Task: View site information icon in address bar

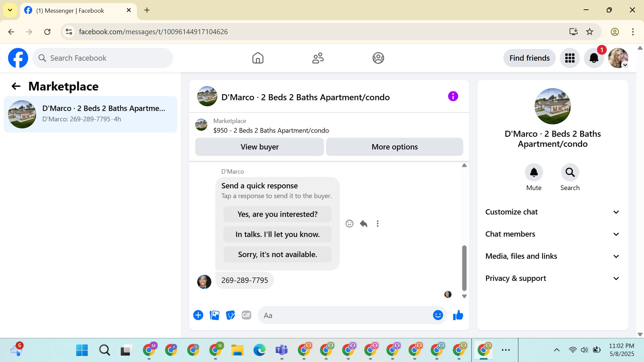Action: point(69,32)
